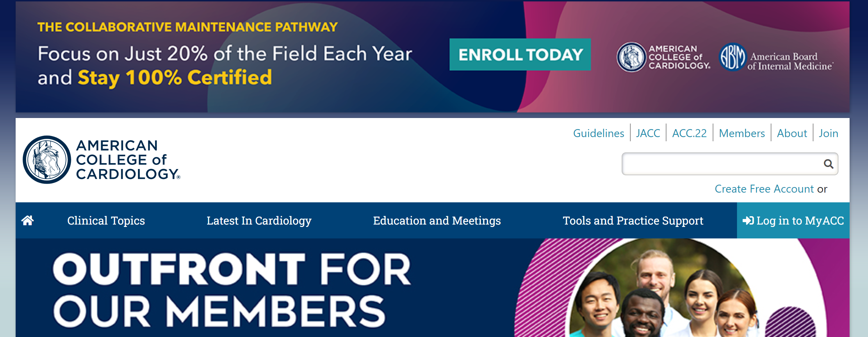868x337 pixels.
Task: Focus the site search input field
Action: (721, 164)
